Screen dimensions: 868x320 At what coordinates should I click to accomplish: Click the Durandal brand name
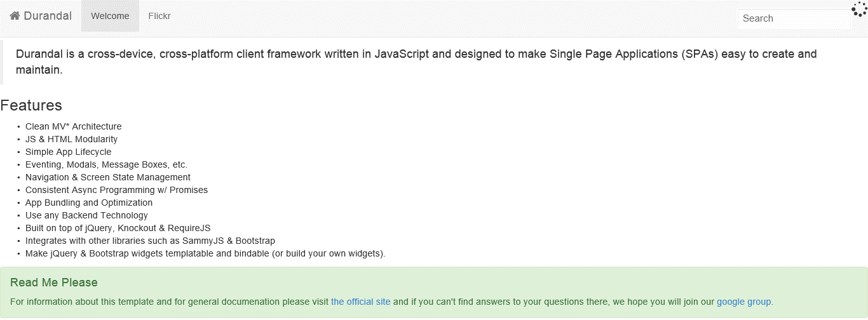48,16
